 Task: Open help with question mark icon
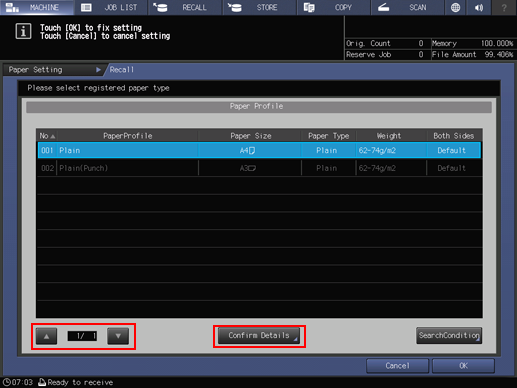point(504,7)
